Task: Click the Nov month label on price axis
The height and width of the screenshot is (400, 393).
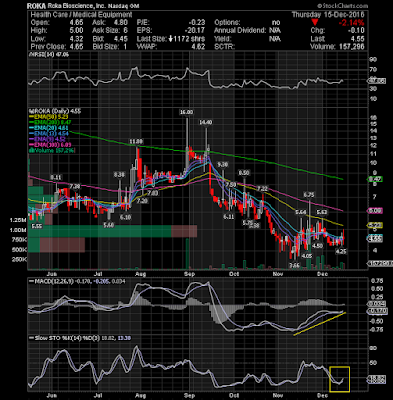Action: pyautogui.click(x=278, y=274)
